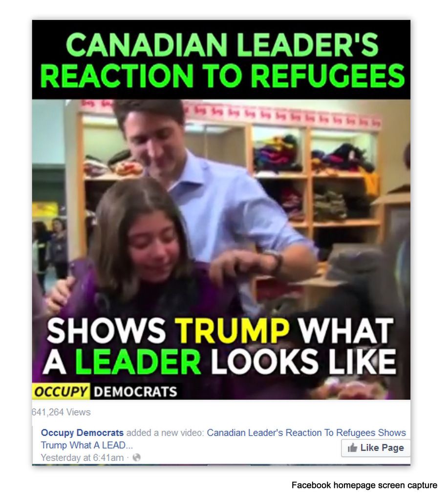Open the Canadian Leader's Reaction To Refugees video link
Viewport: 448px width, 500px height.
pyautogui.click(x=306, y=433)
